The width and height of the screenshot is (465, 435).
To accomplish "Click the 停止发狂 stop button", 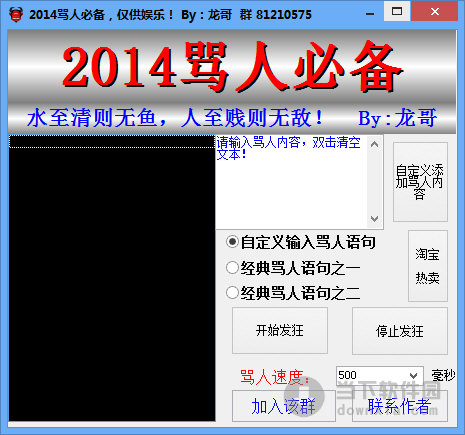I will (400, 331).
